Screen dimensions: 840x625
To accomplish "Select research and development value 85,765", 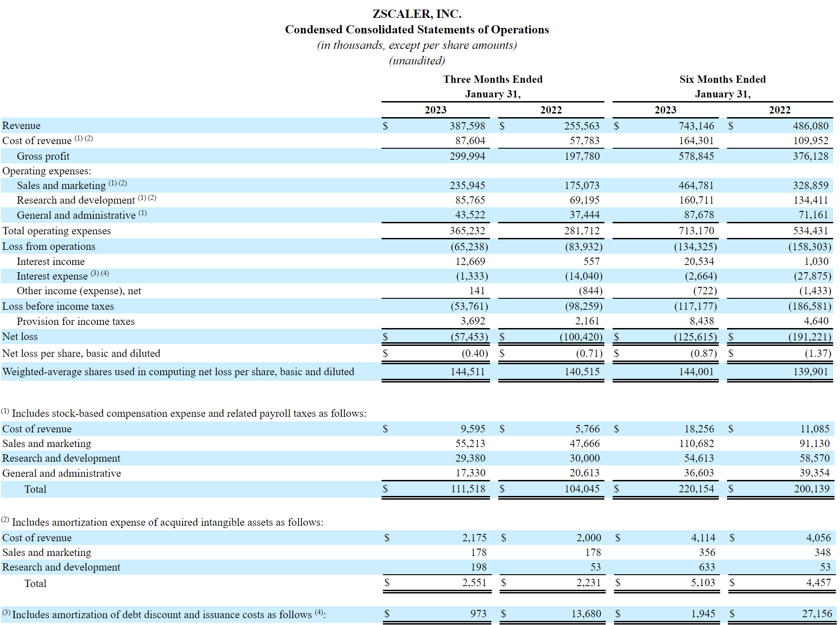I will pyautogui.click(x=470, y=200).
